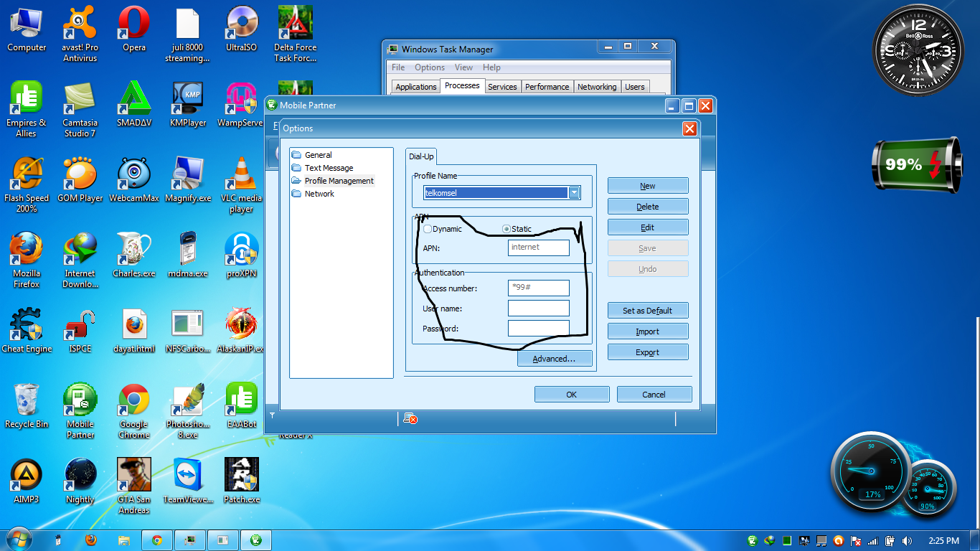Switch to Task Manager Services tab
Viewport: 980px width, 551px height.
[502, 87]
